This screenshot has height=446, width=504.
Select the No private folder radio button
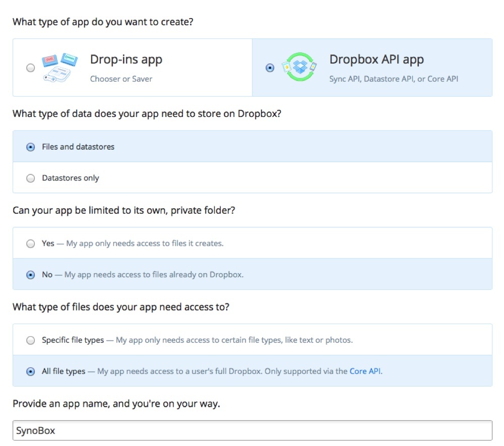point(31,275)
